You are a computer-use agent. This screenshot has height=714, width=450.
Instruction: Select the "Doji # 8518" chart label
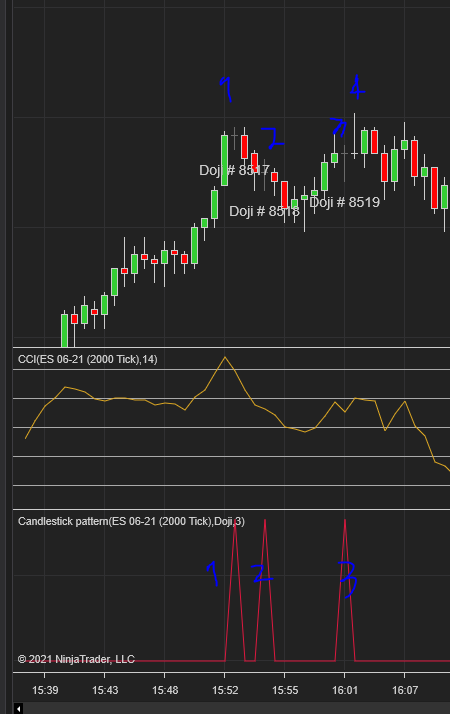[x=264, y=211]
